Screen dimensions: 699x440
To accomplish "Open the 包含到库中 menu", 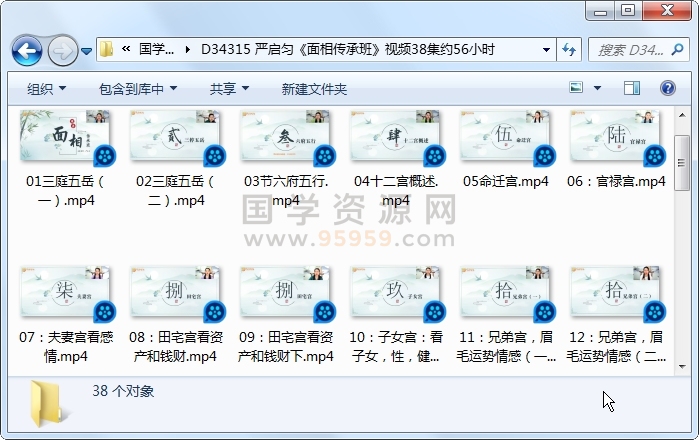I will (x=138, y=89).
